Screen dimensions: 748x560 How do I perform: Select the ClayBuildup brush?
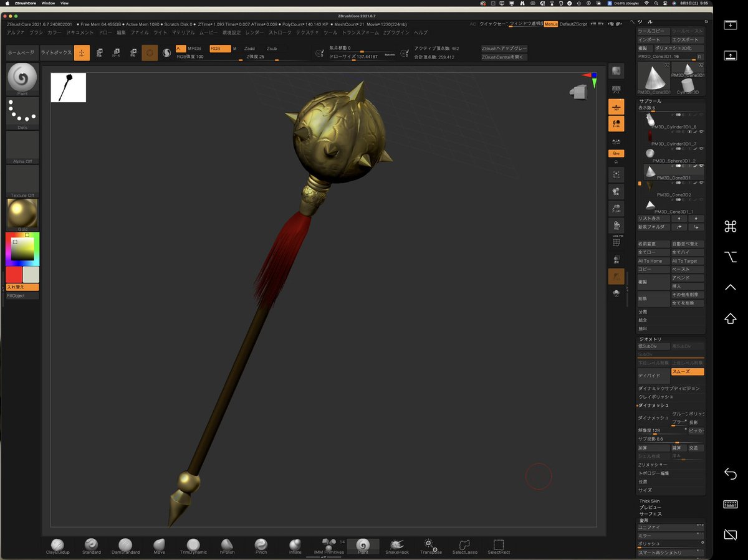pyautogui.click(x=57, y=546)
